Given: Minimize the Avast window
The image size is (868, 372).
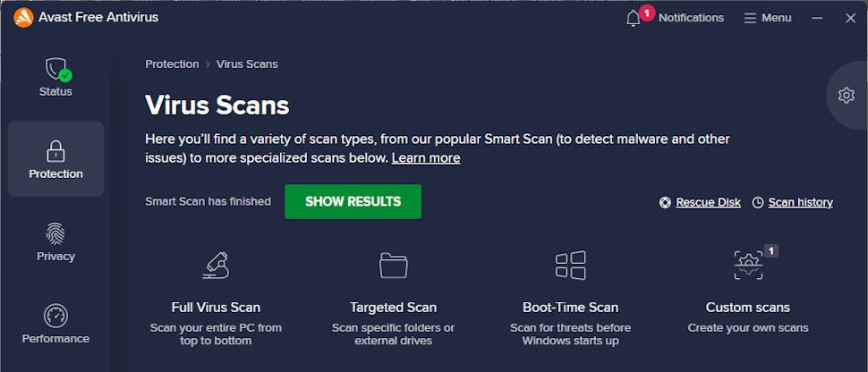Looking at the screenshot, I should [x=817, y=18].
